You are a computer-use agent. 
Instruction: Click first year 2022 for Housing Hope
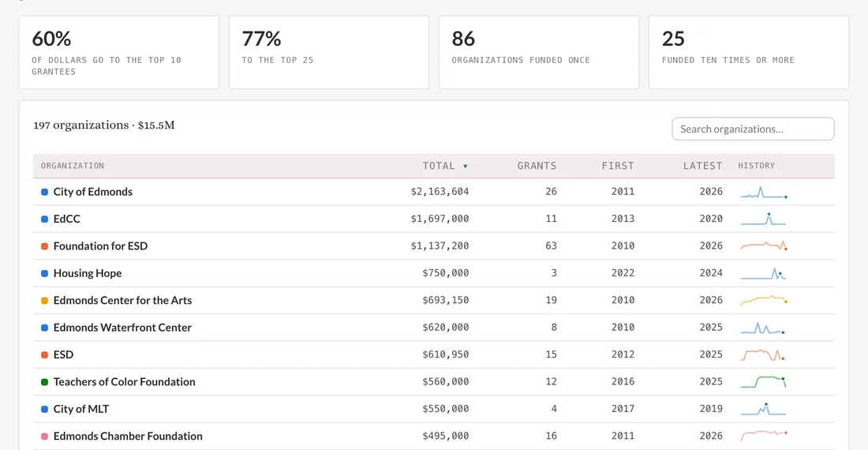point(623,273)
